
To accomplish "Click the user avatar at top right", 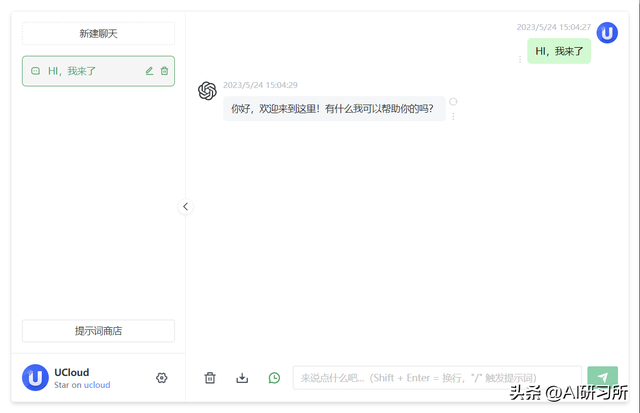I will [607, 33].
